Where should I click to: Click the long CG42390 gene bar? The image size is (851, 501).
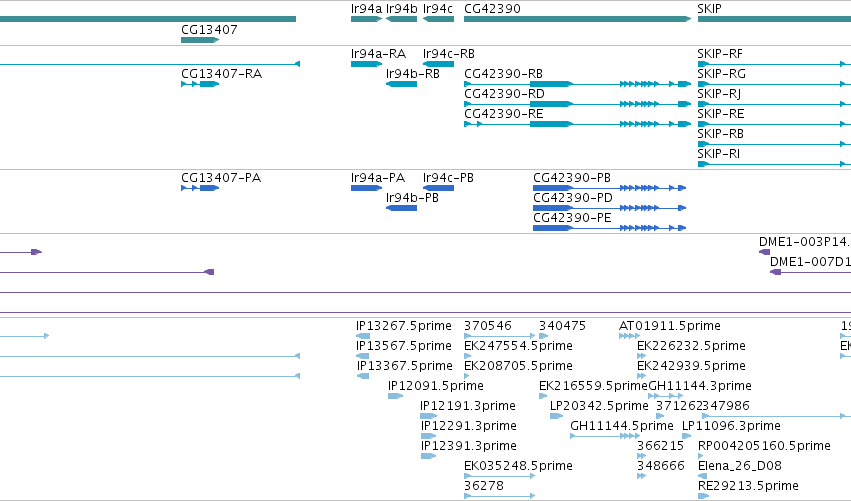click(x=577, y=19)
